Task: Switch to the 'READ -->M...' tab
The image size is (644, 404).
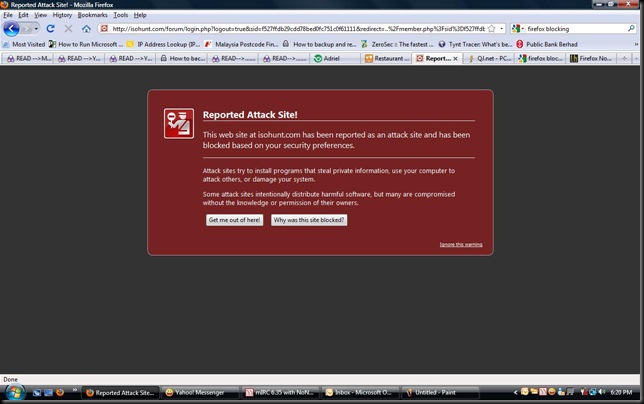Action: (x=28, y=58)
